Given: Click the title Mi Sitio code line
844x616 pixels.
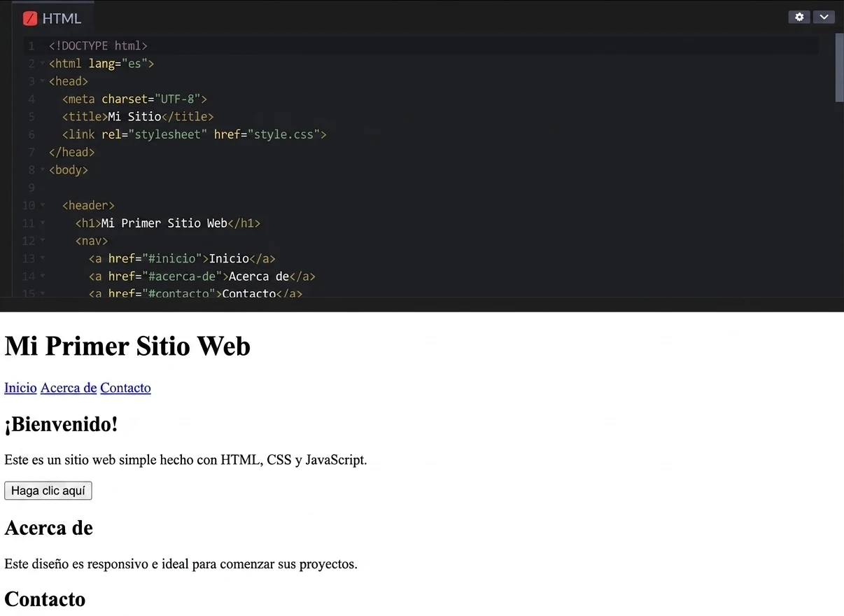Looking at the screenshot, I should (x=138, y=117).
